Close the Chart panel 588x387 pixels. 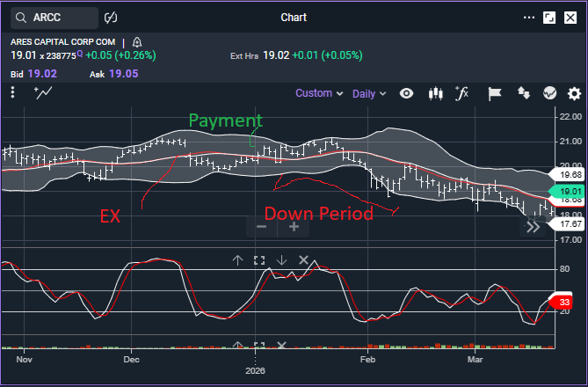pos(570,18)
